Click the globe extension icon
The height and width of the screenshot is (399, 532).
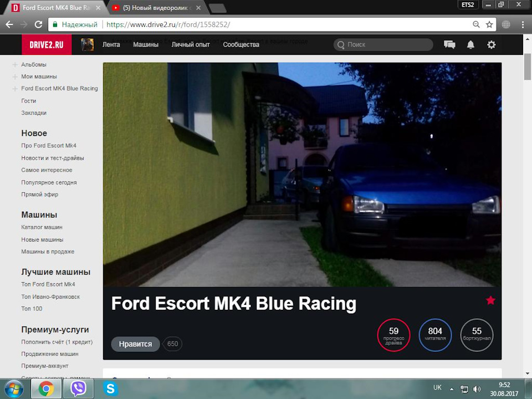[x=506, y=24]
